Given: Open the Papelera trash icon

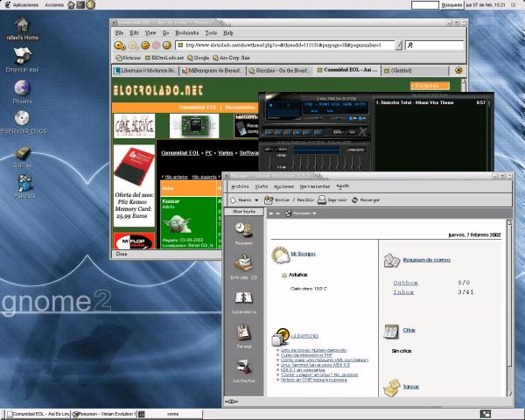Looking at the screenshot, I should coord(24,183).
